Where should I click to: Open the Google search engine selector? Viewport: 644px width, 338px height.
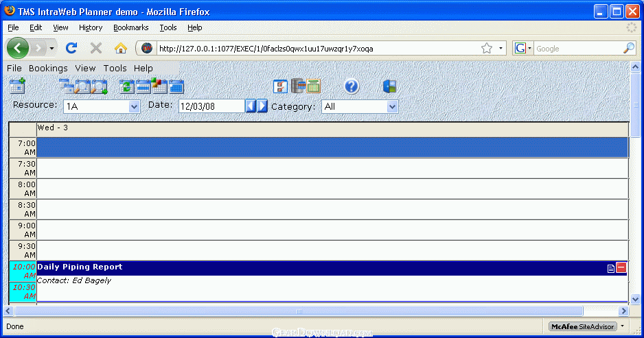coord(523,49)
